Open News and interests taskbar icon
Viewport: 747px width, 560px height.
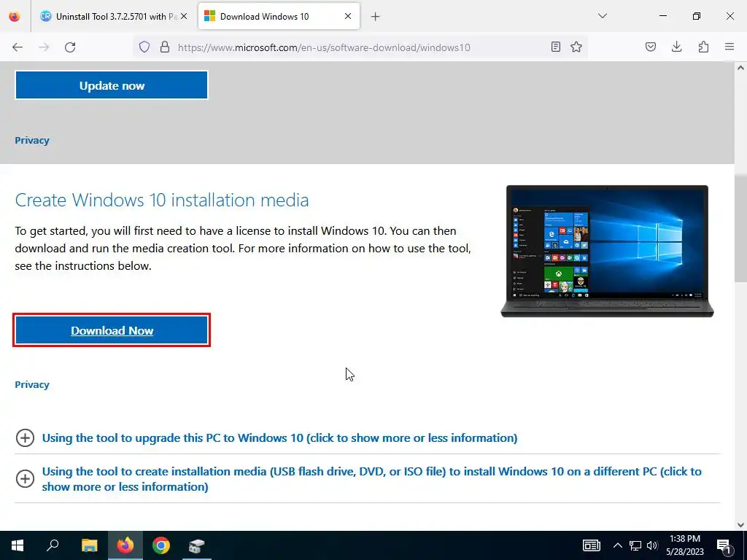pyautogui.click(x=591, y=545)
